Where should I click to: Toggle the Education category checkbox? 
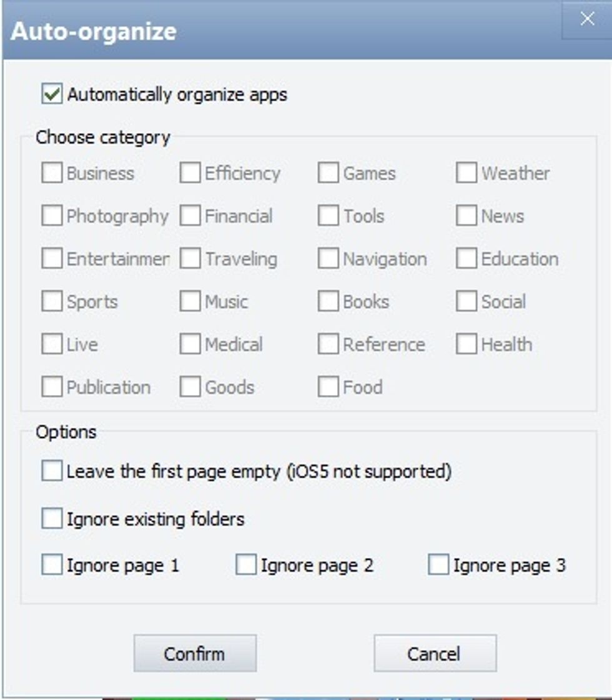point(466,259)
